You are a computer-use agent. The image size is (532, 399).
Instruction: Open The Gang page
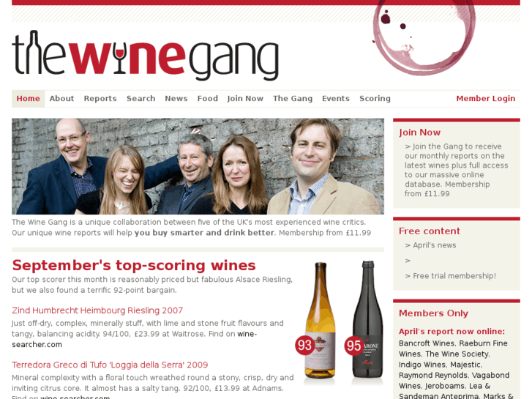click(293, 99)
